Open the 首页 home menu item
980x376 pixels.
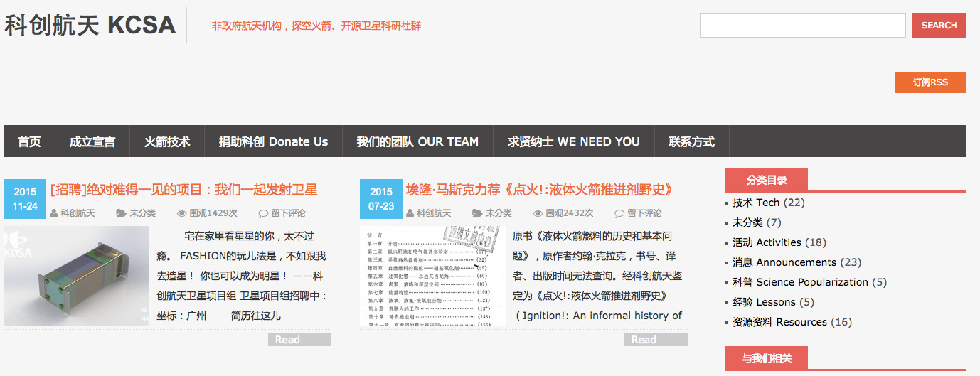point(29,141)
